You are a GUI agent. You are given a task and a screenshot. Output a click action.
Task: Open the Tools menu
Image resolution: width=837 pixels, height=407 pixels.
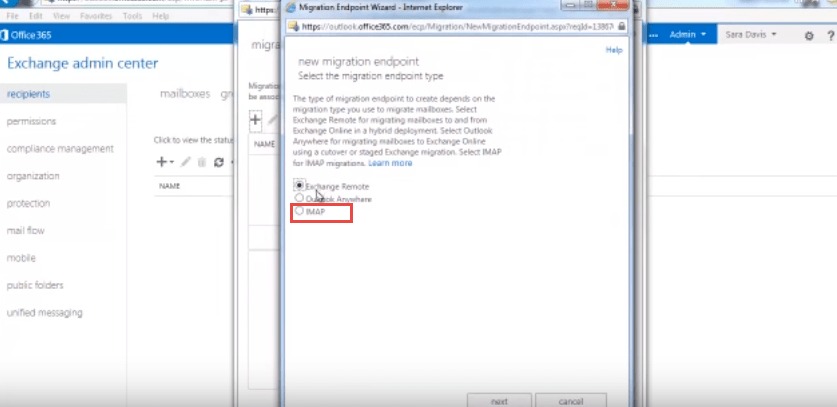(132, 16)
